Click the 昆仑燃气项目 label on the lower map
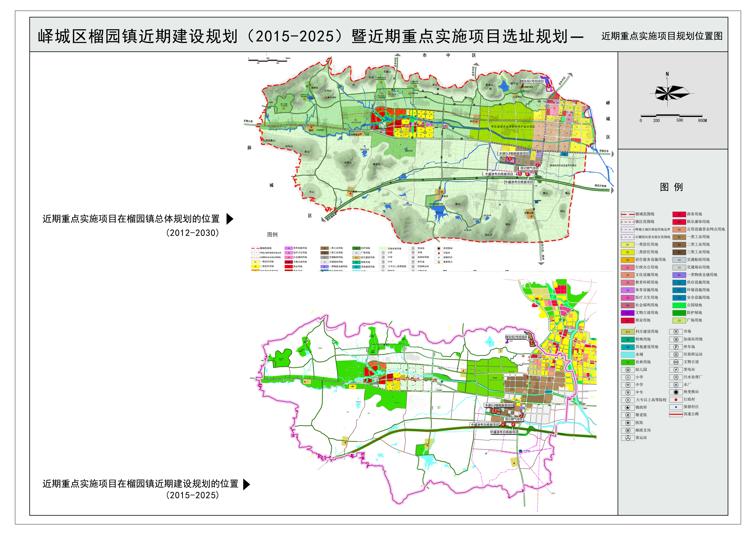Screen dimensions: 756x535 click(514, 419)
